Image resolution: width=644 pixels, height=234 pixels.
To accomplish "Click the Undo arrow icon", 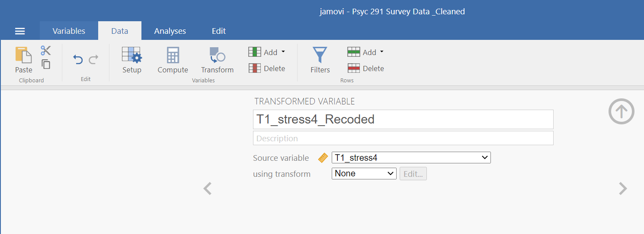I will tap(78, 59).
